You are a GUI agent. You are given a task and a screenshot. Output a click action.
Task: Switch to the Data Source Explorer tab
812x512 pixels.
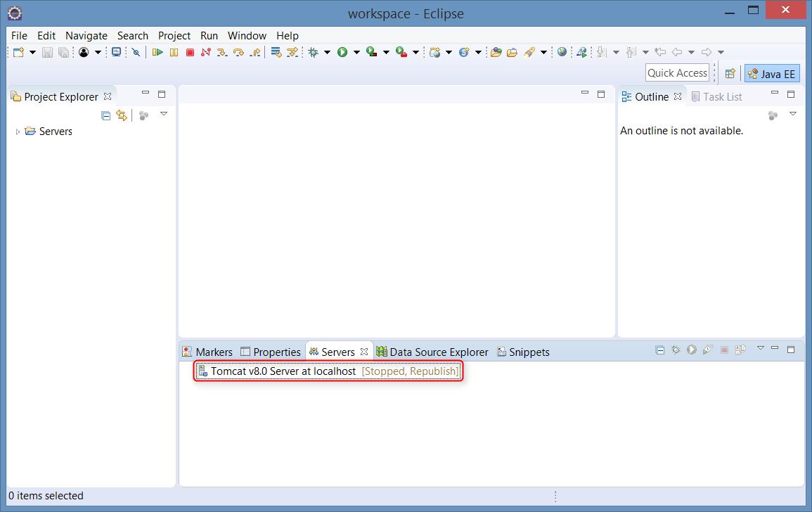(432, 352)
